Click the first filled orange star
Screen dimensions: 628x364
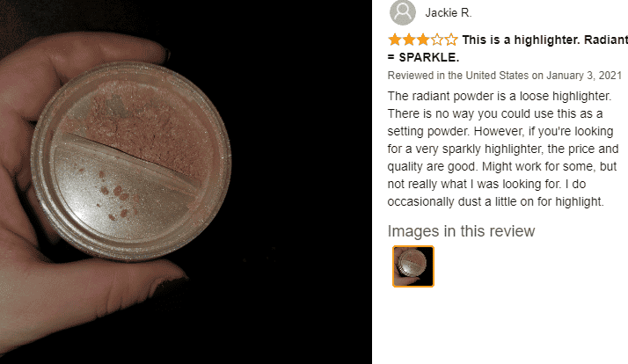[395, 40]
